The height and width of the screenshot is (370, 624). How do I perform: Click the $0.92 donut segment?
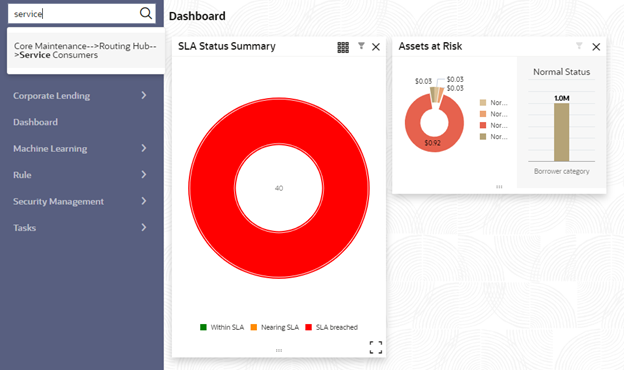[x=433, y=143]
